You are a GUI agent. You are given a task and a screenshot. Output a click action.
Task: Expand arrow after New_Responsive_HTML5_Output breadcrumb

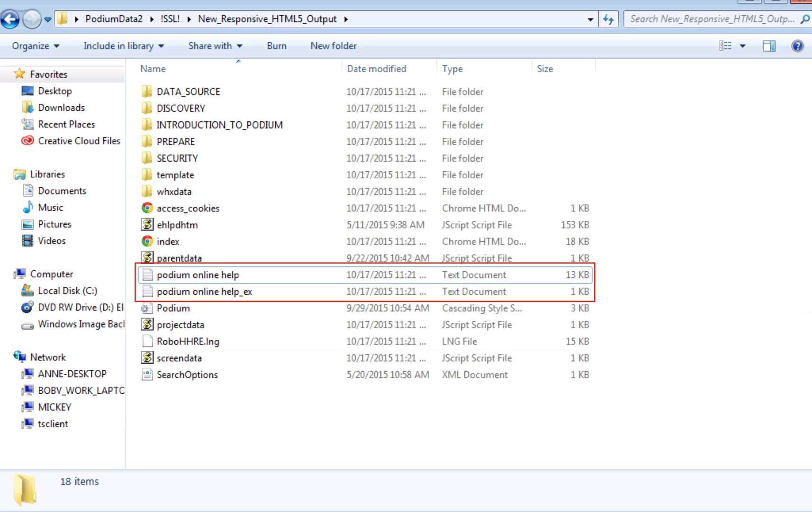click(x=346, y=19)
